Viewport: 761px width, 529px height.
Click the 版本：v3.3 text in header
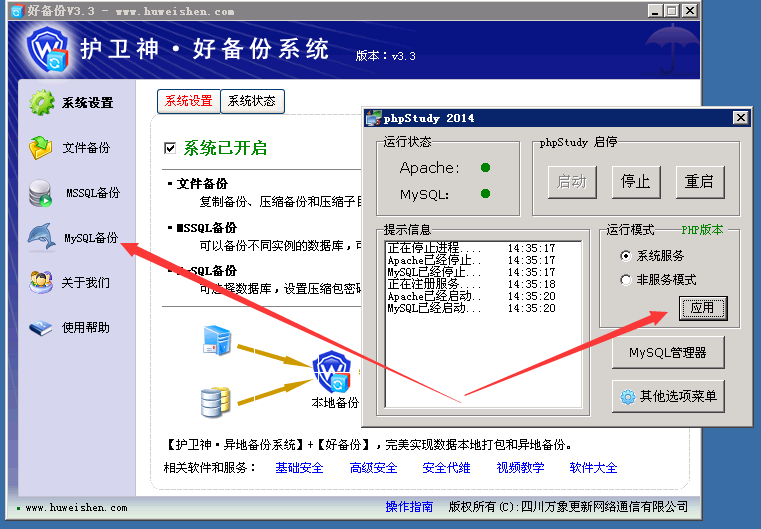coord(385,56)
